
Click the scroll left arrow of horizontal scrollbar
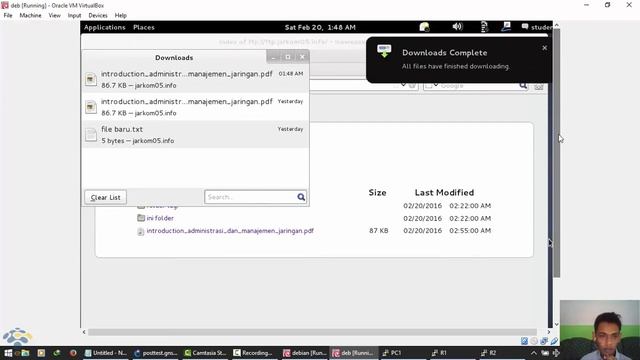[84, 332]
